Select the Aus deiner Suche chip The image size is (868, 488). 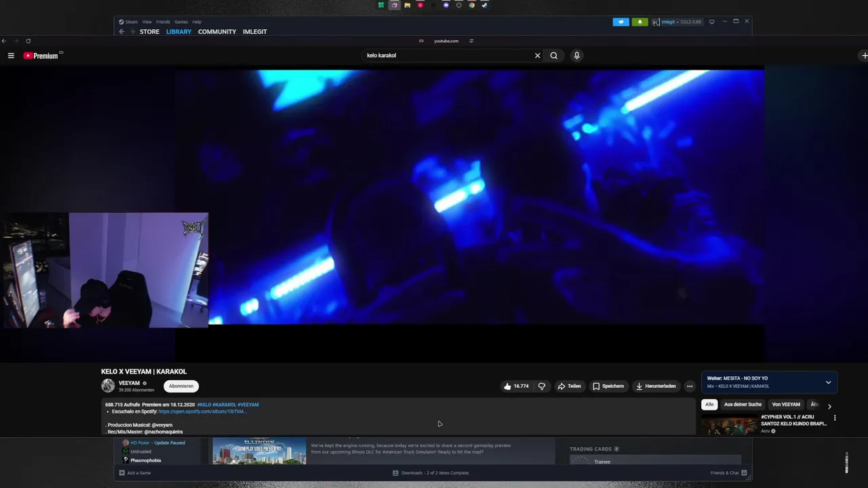(743, 405)
